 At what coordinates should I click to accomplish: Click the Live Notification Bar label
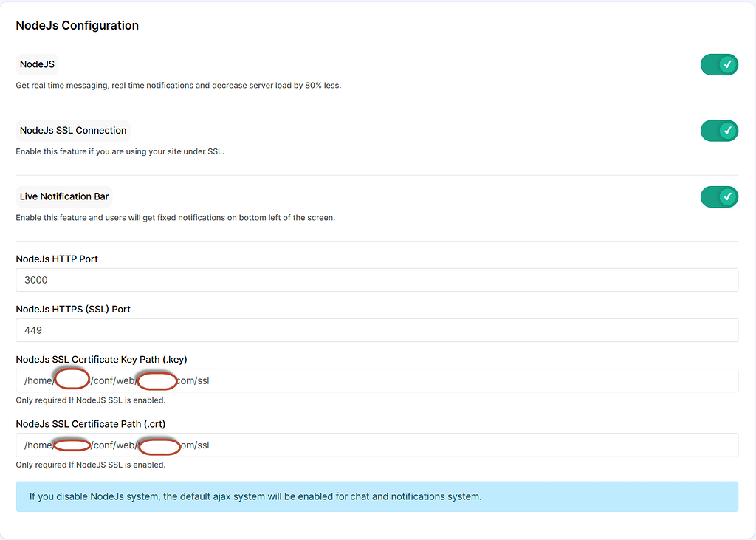pyautogui.click(x=63, y=196)
